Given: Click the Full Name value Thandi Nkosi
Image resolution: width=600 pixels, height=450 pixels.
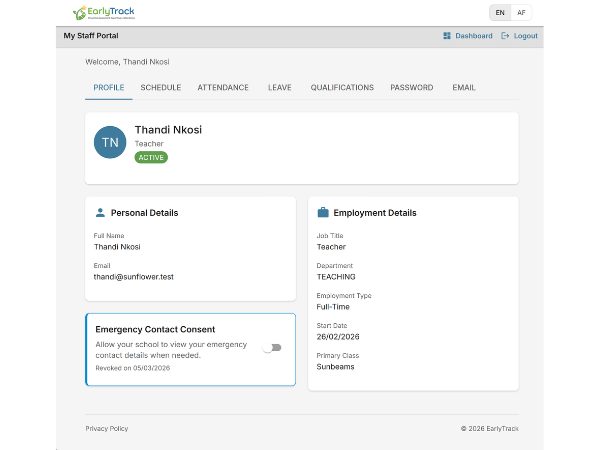Looking at the screenshot, I should 117,247.
